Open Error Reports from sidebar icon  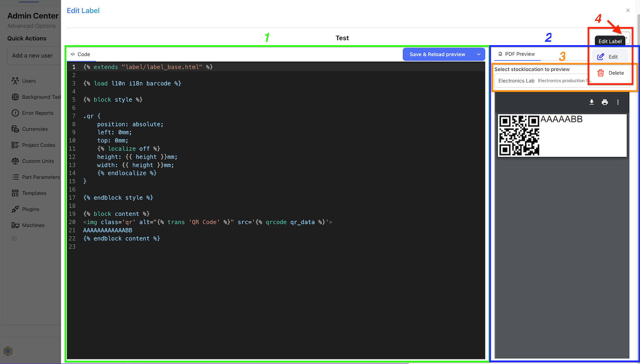point(15,113)
